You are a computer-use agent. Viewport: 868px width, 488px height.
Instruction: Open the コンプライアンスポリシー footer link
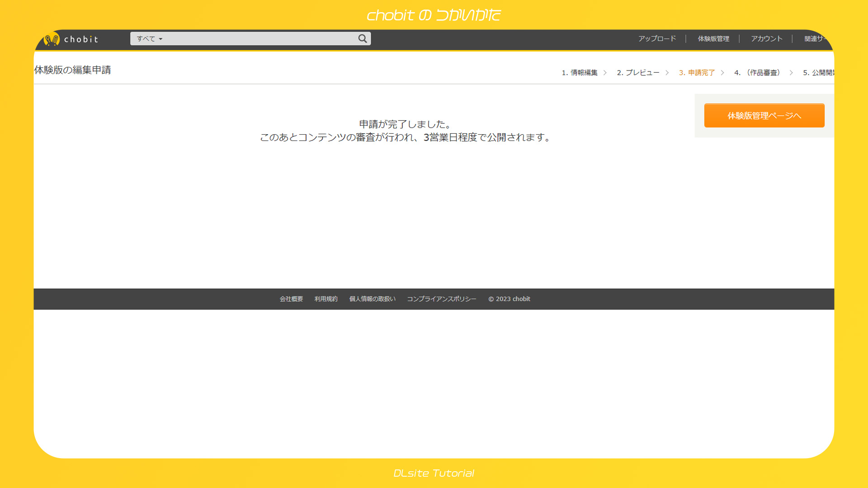click(442, 299)
